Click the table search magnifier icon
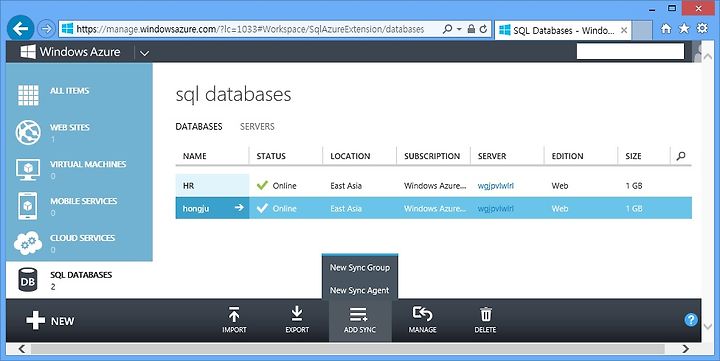 pyautogui.click(x=681, y=156)
